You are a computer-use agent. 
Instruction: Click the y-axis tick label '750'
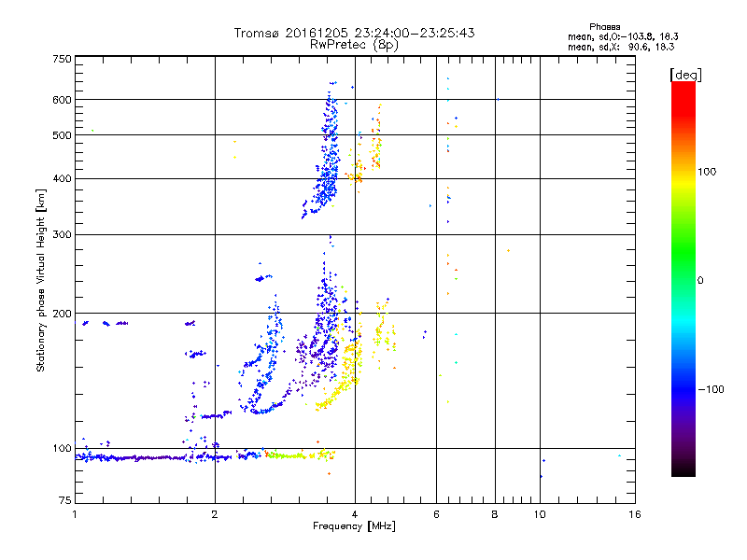tap(62, 59)
